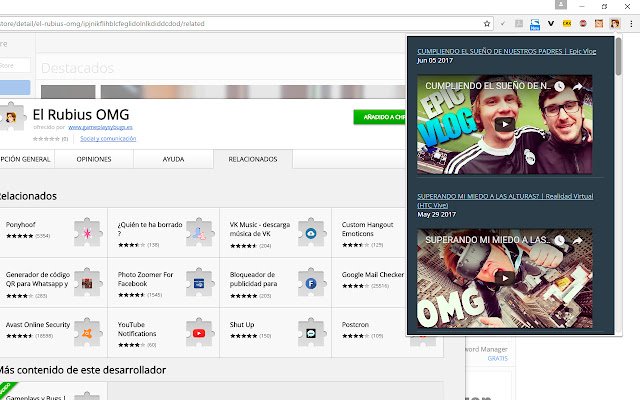Click the 'El Rubius OMG' title

(x=81, y=114)
